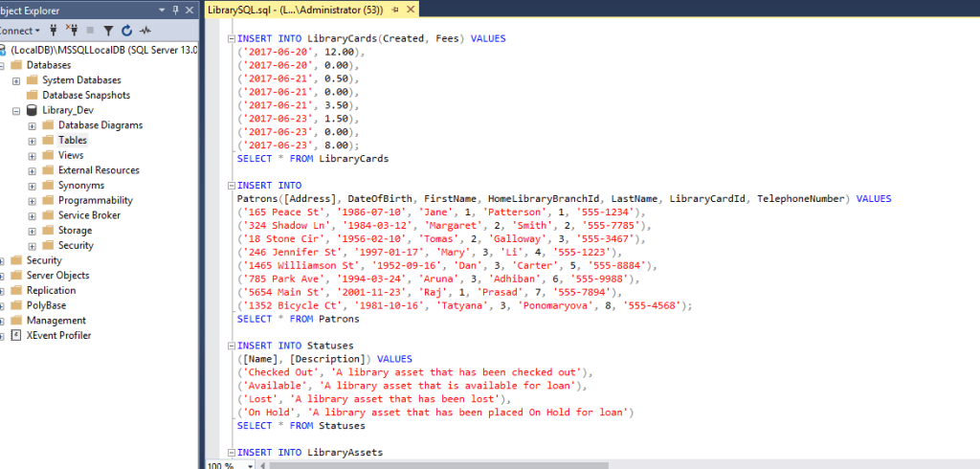Pin the Object Explorer panel
Screen dimensions: 980x469
pos(174,10)
